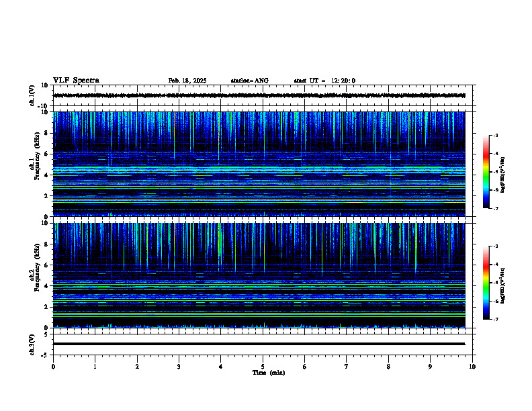Viewport: 532px width, 411px height.
Task: Click the "station=ANG" header label
Action: (x=249, y=81)
